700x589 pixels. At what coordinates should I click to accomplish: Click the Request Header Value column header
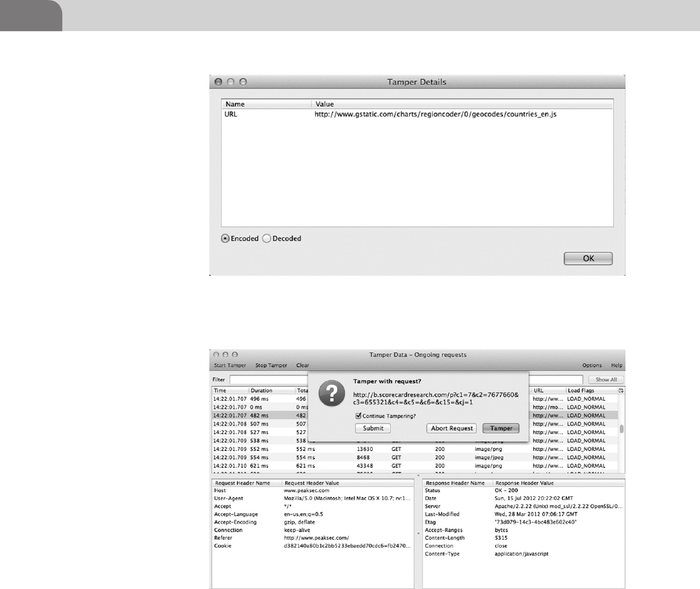348,483
